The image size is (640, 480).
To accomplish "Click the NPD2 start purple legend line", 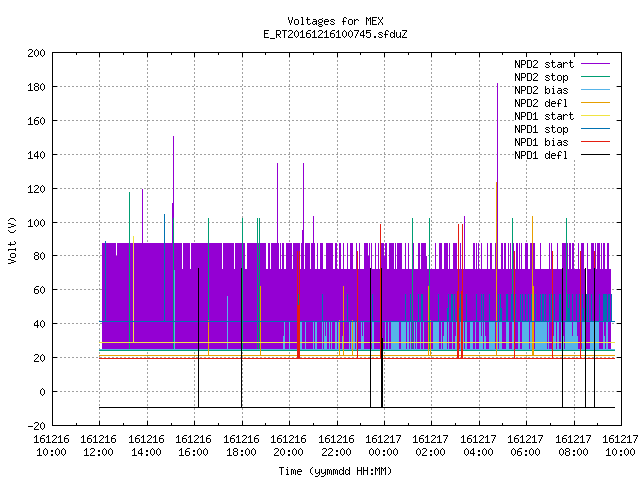I will (595, 64).
